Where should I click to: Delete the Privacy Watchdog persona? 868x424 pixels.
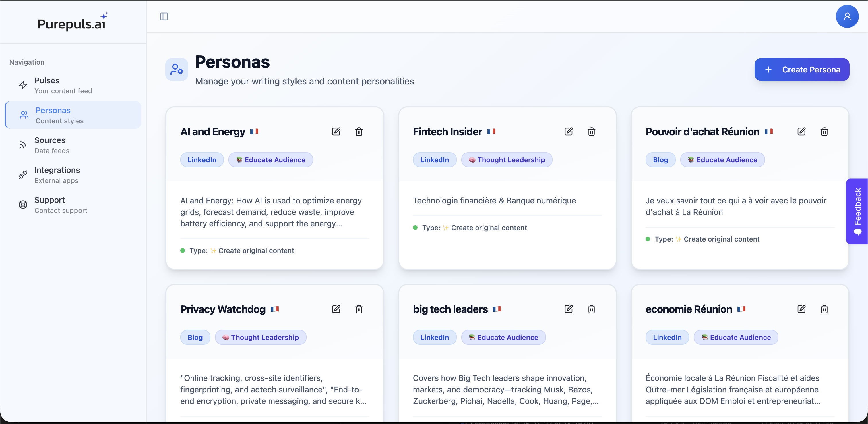359,309
